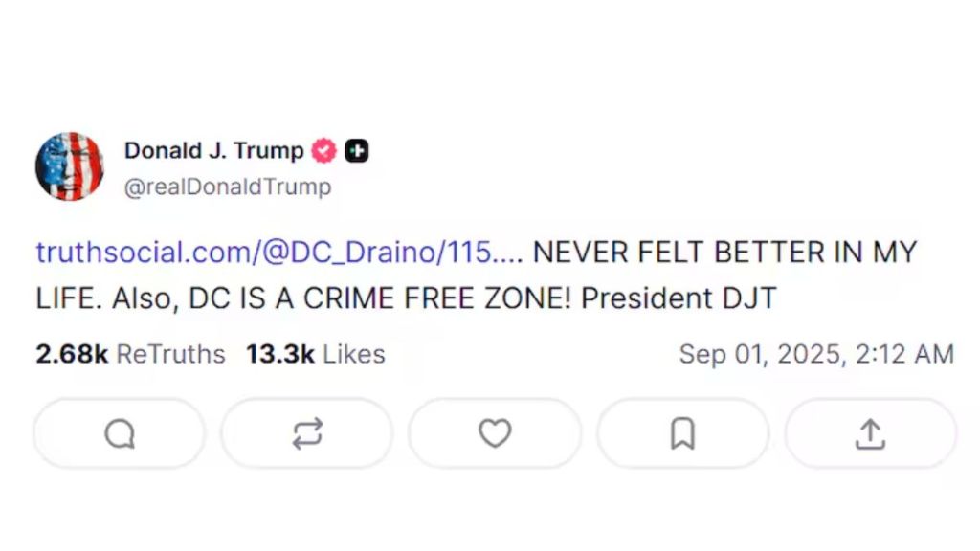Click the reply speech bubble icon
Screen dimensions: 980x551
pos(120,433)
